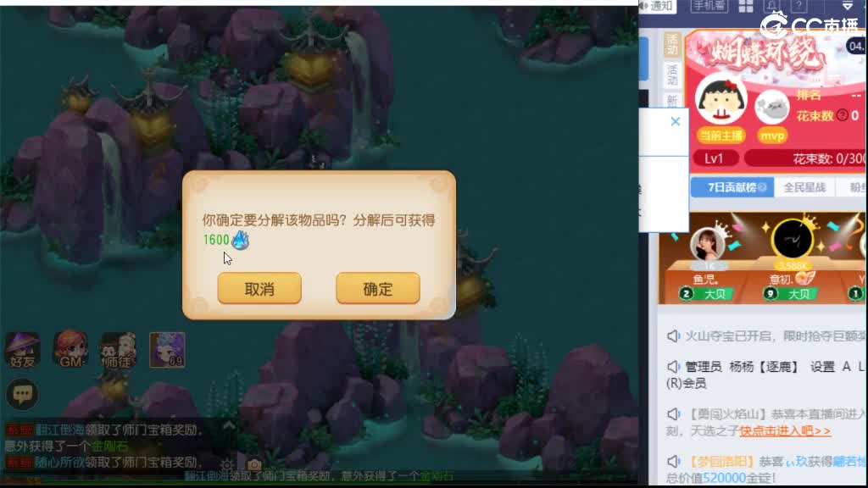Screen dimensions: 868x488
Task: Click the 7日贡献榜 info icon
Action: click(762, 187)
